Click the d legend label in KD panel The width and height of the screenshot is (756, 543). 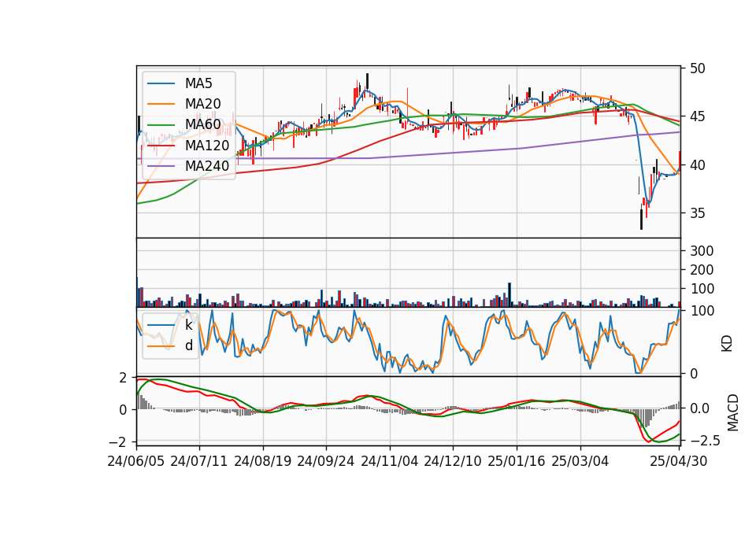click(188, 345)
